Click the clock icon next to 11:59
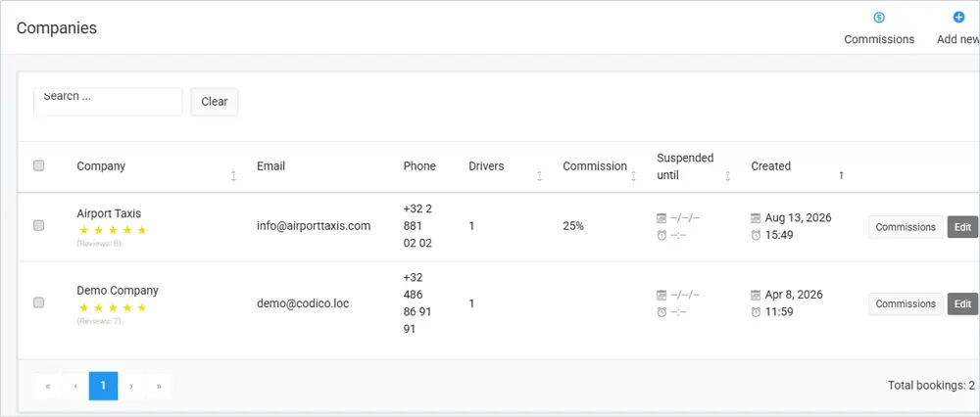Image resolution: width=980 pixels, height=417 pixels. (x=756, y=312)
